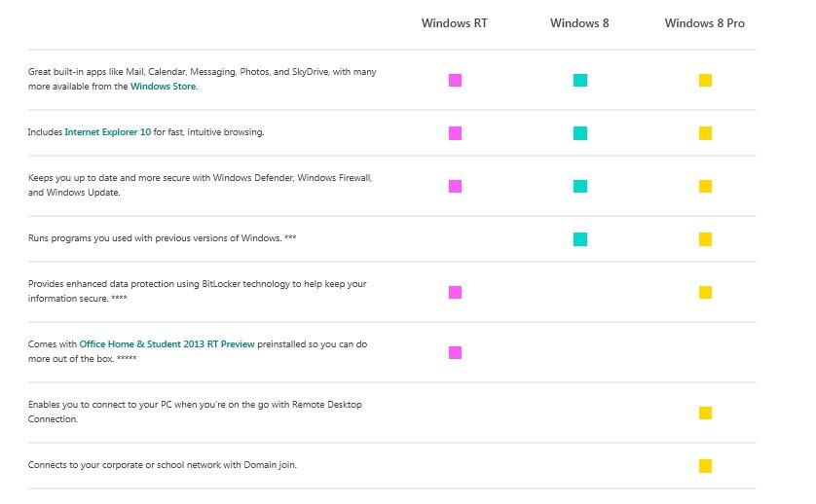816x504 pixels.
Task: Click yellow square for built-in apps row
Action: 705,80
